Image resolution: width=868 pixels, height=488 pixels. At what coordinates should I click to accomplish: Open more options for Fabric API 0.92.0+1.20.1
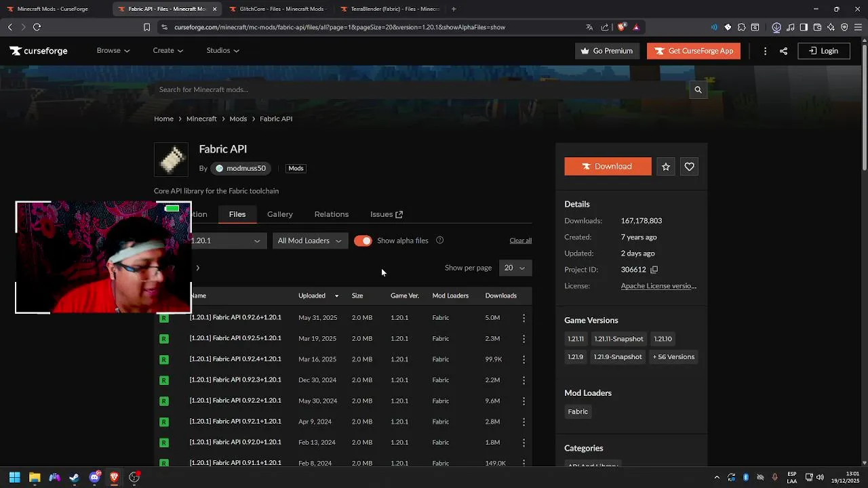[524, 443]
